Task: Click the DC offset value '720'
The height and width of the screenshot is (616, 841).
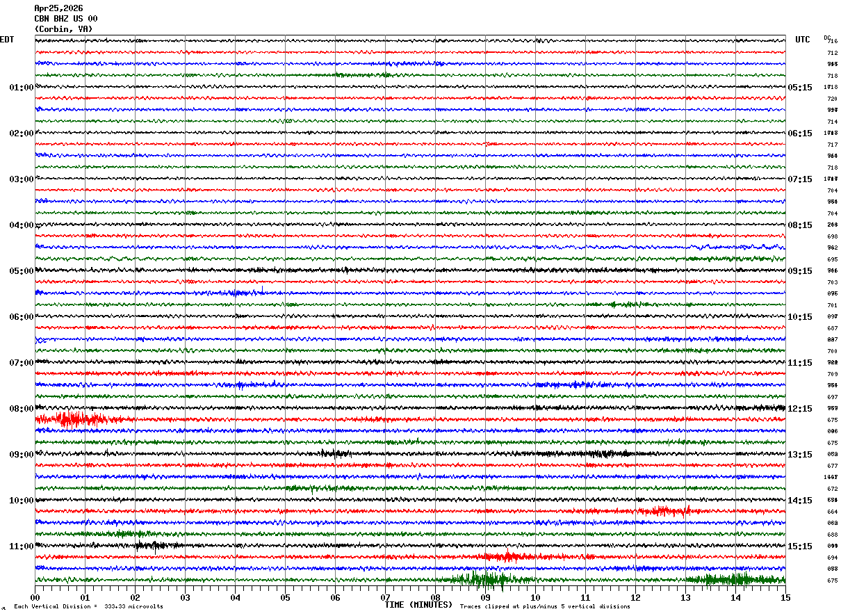Action: tap(832, 99)
